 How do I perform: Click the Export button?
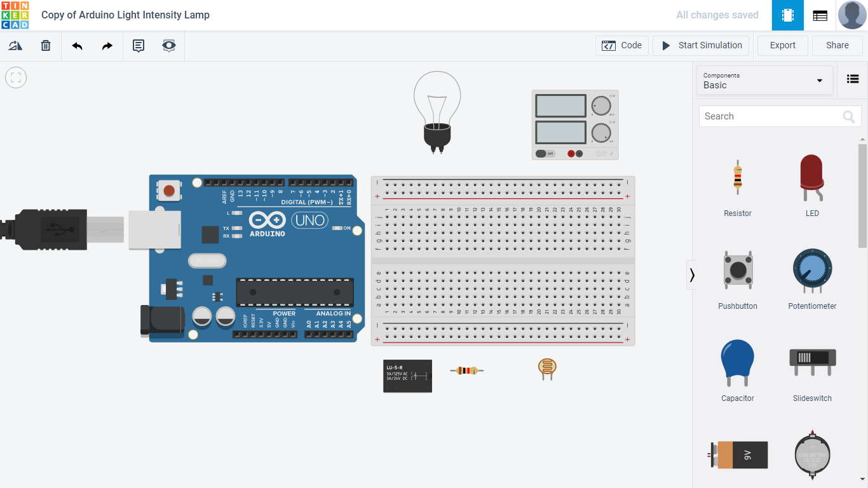pyautogui.click(x=782, y=46)
